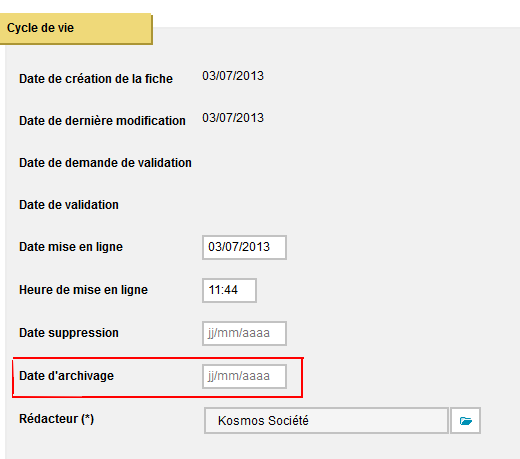The width and height of the screenshot is (520, 459).
Task: Switch to the Cycle de vie tab
Action: (x=76, y=29)
